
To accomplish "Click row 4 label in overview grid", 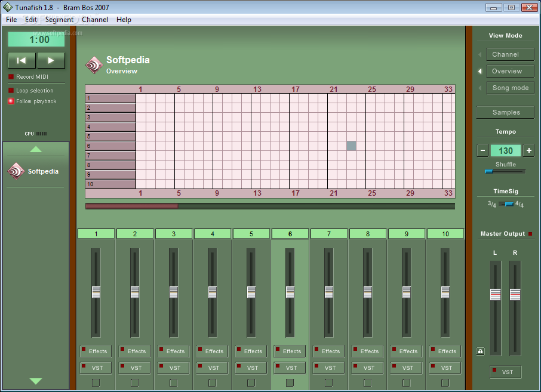I will [110, 127].
